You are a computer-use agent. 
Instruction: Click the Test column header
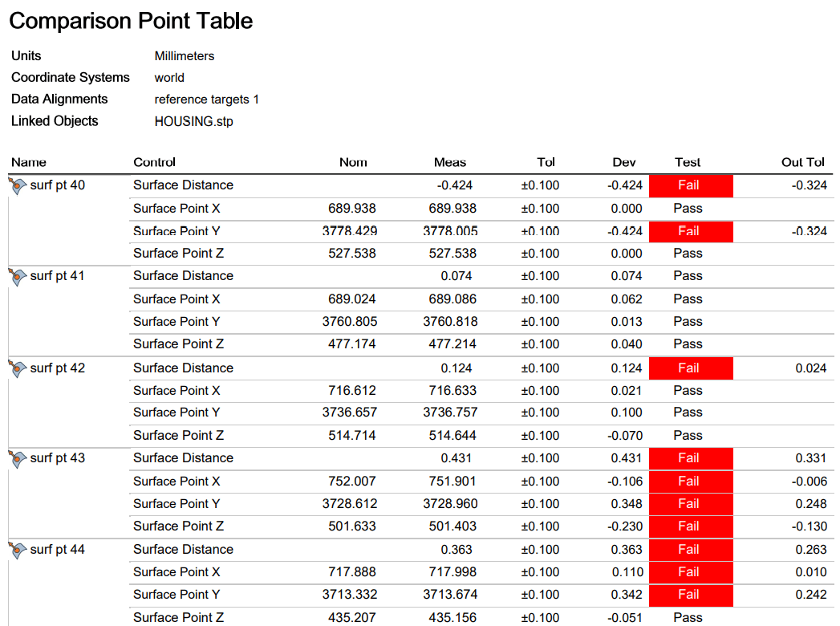pyautogui.click(x=688, y=162)
